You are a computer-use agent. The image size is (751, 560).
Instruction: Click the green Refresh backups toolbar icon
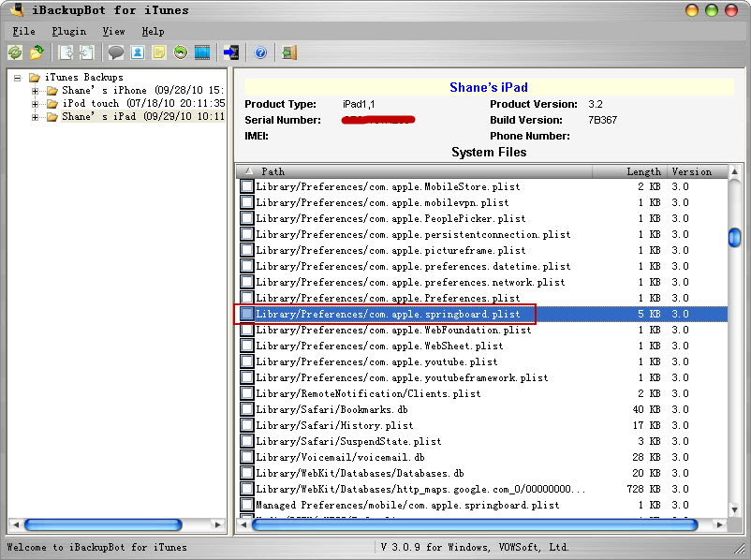point(15,52)
